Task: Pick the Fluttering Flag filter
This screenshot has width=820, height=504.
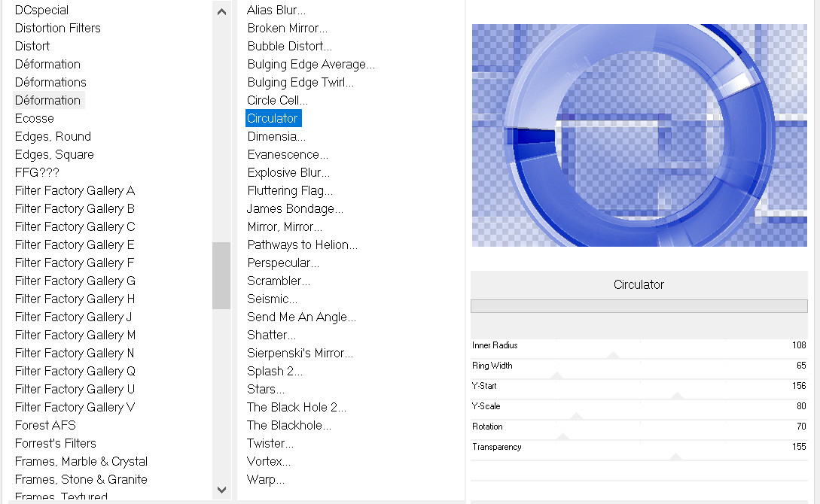Action: tap(290, 190)
